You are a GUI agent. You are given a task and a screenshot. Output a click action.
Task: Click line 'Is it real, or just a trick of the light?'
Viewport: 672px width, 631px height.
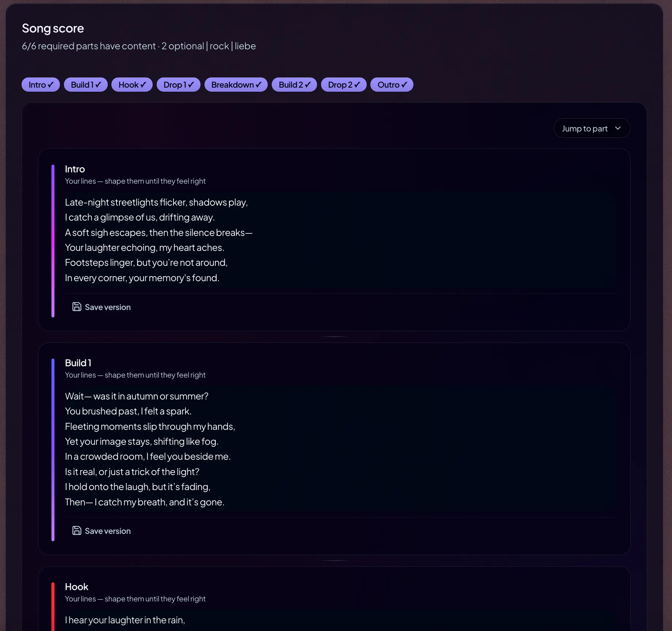[132, 472]
